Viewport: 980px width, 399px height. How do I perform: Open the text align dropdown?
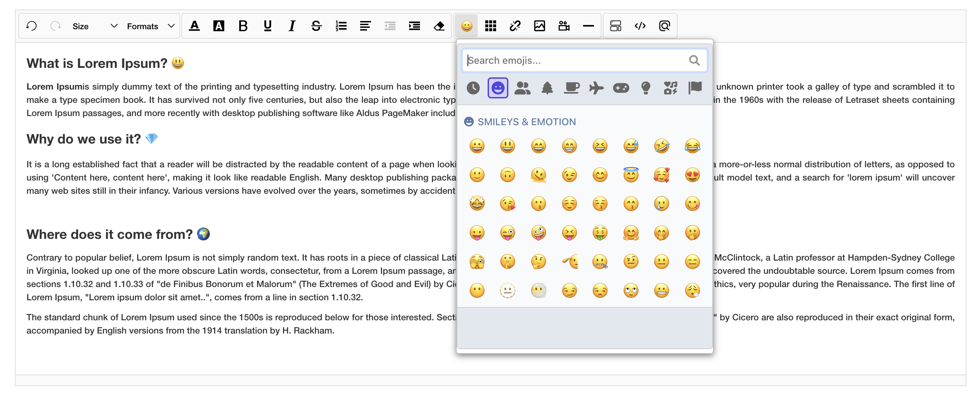tap(365, 26)
